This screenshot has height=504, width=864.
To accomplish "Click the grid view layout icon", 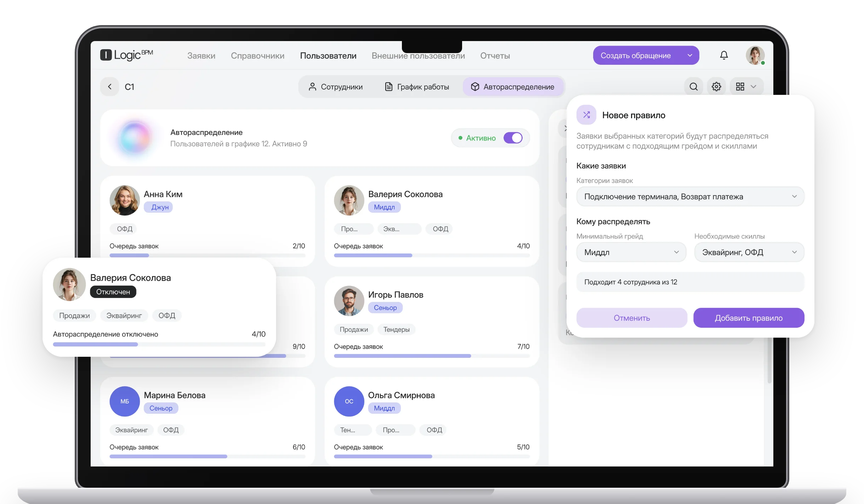I will pyautogui.click(x=740, y=87).
